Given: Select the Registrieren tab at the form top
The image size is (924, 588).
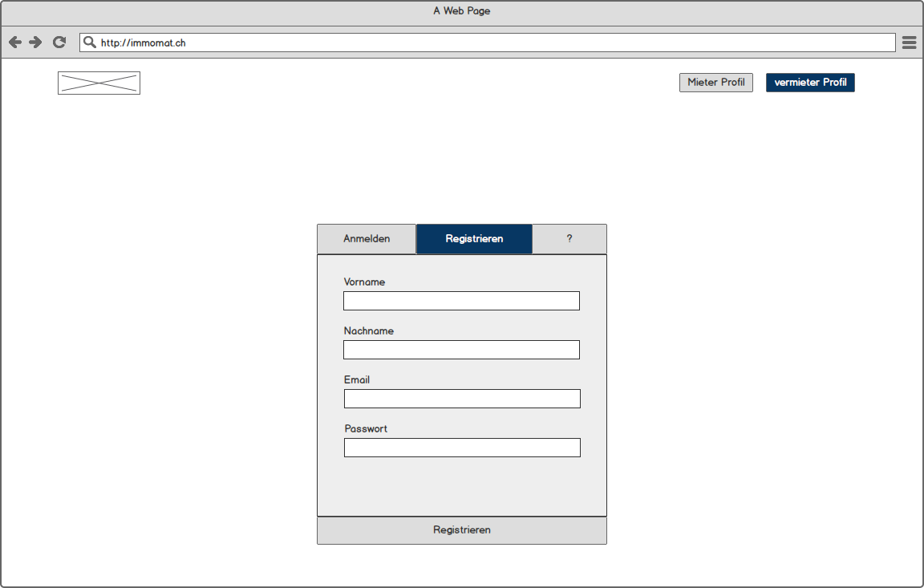Looking at the screenshot, I should (474, 239).
